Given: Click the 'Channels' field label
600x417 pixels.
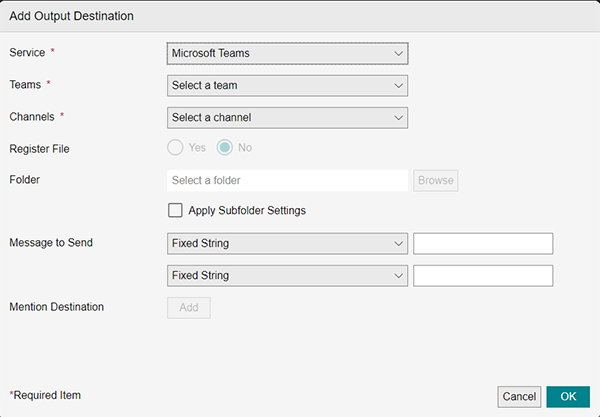Looking at the screenshot, I should 32,117.
